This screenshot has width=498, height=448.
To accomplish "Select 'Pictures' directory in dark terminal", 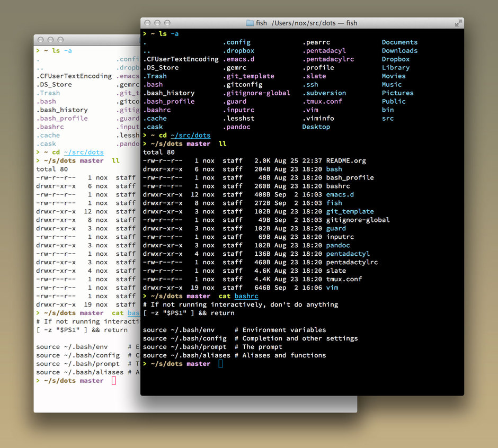I will click(x=398, y=93).
